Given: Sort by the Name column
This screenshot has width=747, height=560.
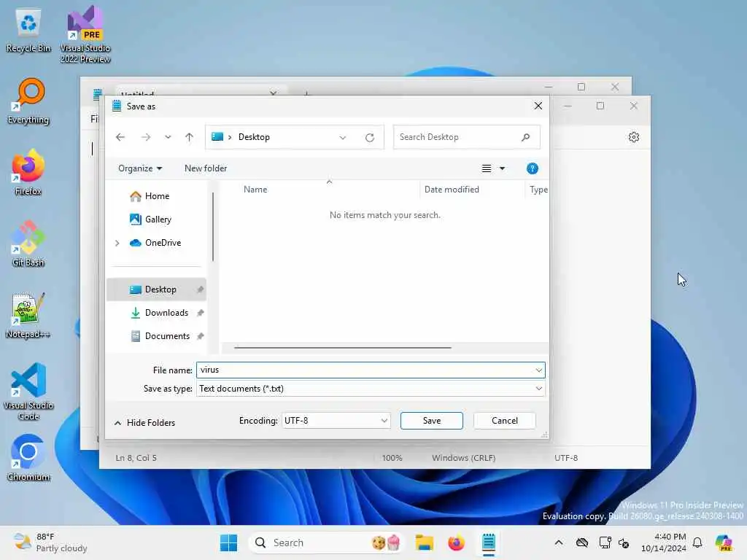Looking at the screenshot, I should [255, 190].
